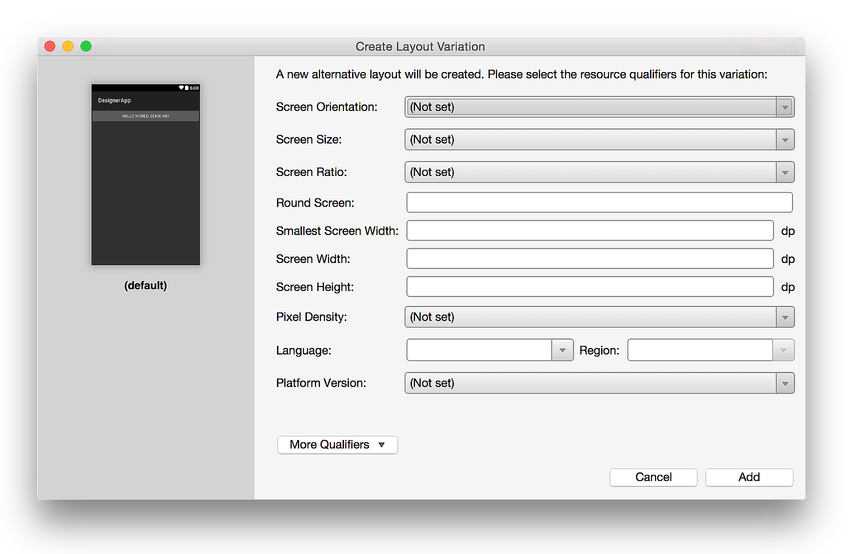
Task: Open the Screen Orientation dropdown
Action: point(599,107)
